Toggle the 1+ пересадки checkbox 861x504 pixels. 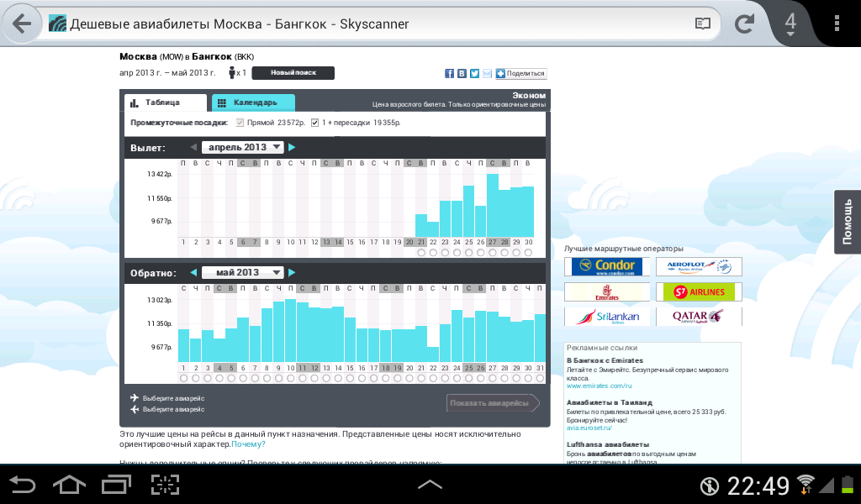point(314,123)
